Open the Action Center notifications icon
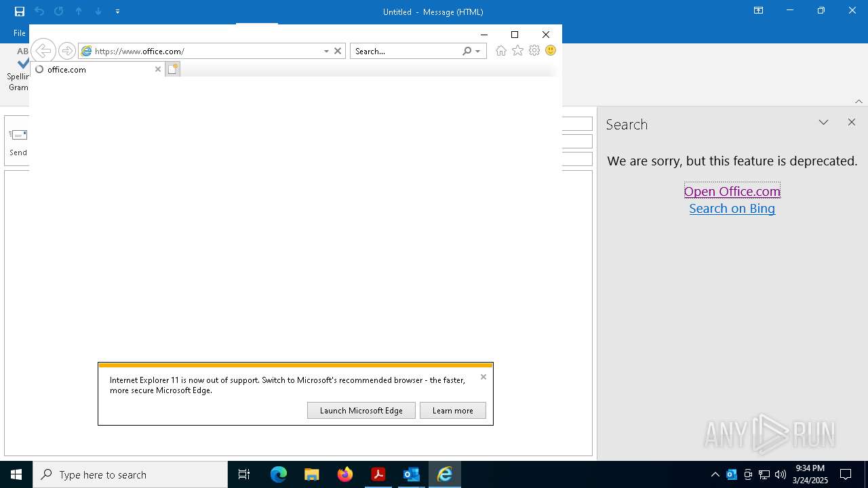 (846, 474)
